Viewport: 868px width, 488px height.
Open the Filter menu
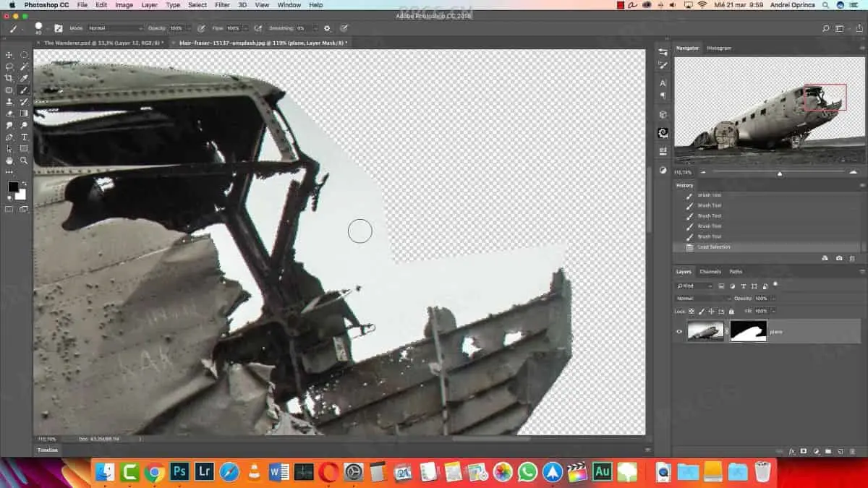[x=222, y=5]
